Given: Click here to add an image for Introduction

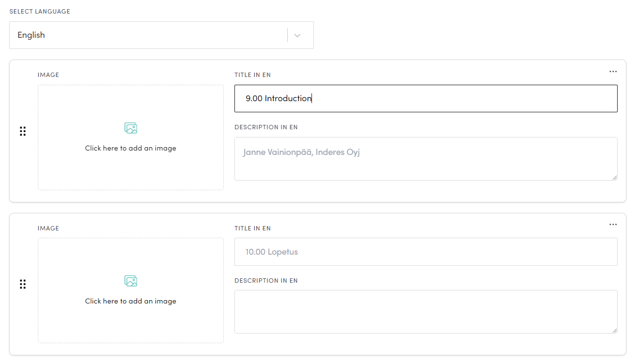Looking at the screenshot, I should point(130,148).
